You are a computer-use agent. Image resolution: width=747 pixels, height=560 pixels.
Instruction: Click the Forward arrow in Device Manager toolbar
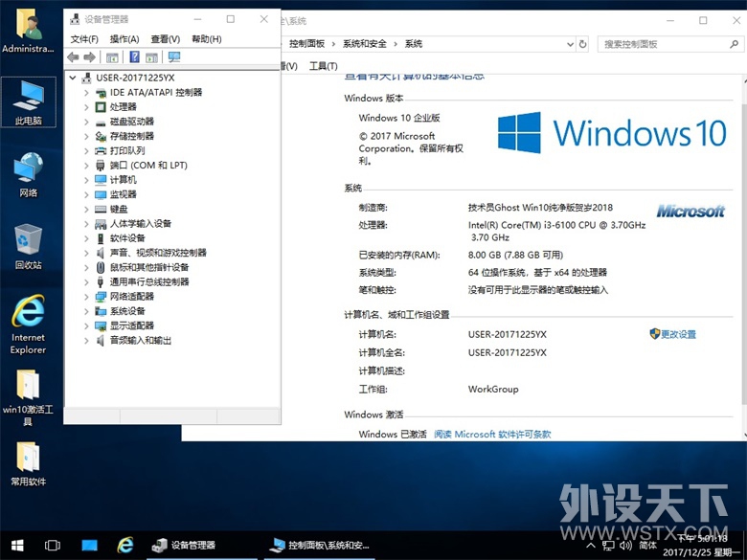pos(89,57)
